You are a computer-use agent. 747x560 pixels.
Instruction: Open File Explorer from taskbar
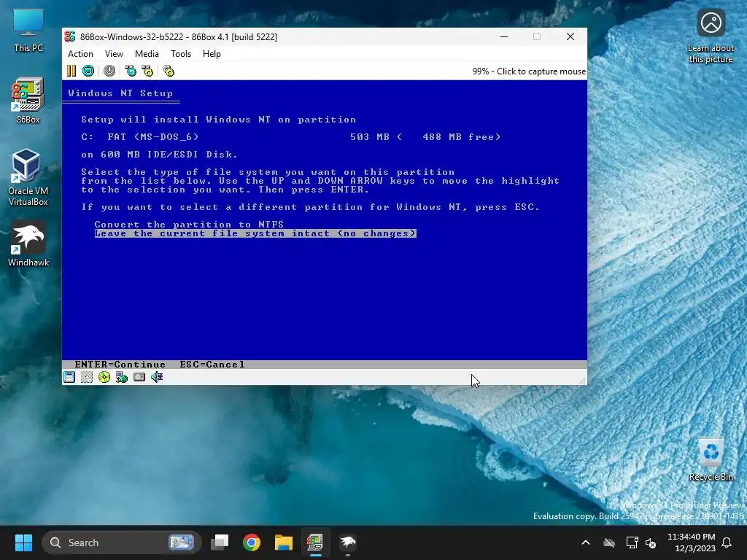[x=284, y=542]
